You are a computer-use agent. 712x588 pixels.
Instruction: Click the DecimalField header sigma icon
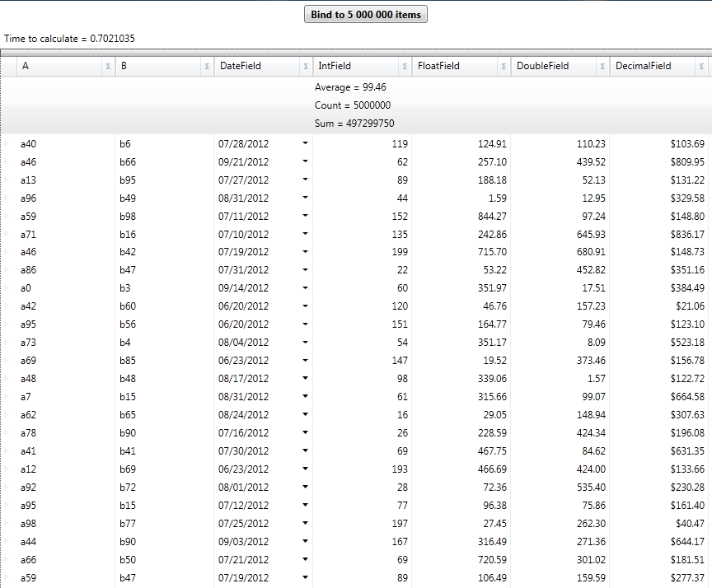point(701,66)
